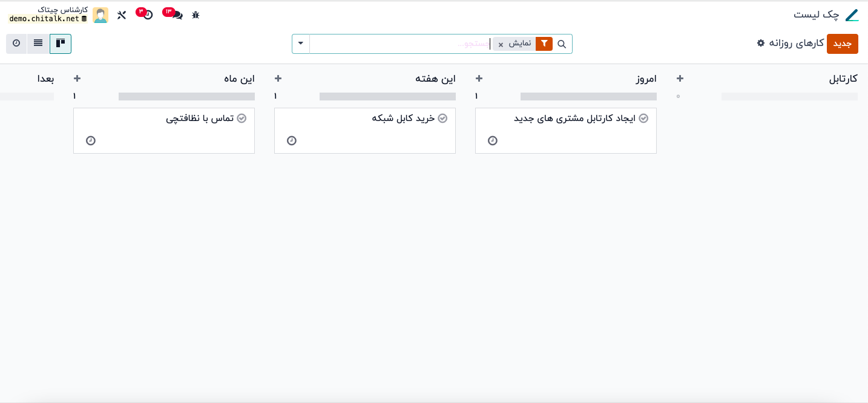
Task: Click the این هفته column progress bar
Action: (x=387, y=96)
